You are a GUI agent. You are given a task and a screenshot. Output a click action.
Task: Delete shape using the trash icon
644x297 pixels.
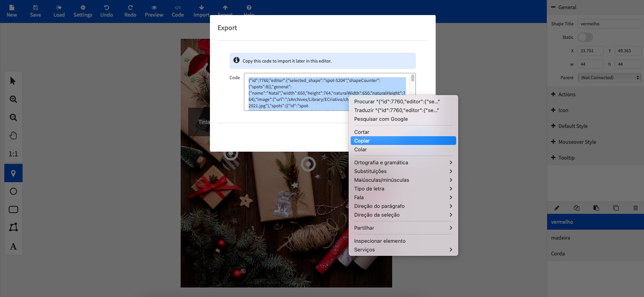click(x=636, y=208)
